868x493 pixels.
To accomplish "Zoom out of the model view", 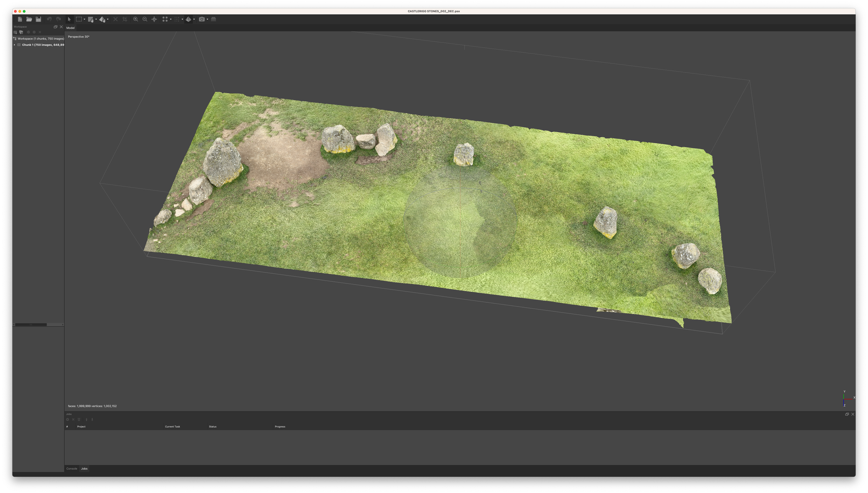I will coord(145,19).
